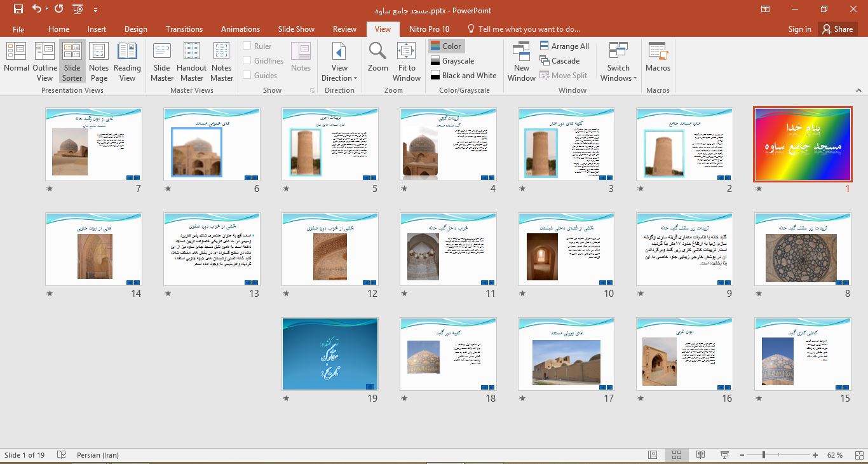Open the Nitro Pro 10 tab
Screen dimensions: 868x464
click(429, 29)
